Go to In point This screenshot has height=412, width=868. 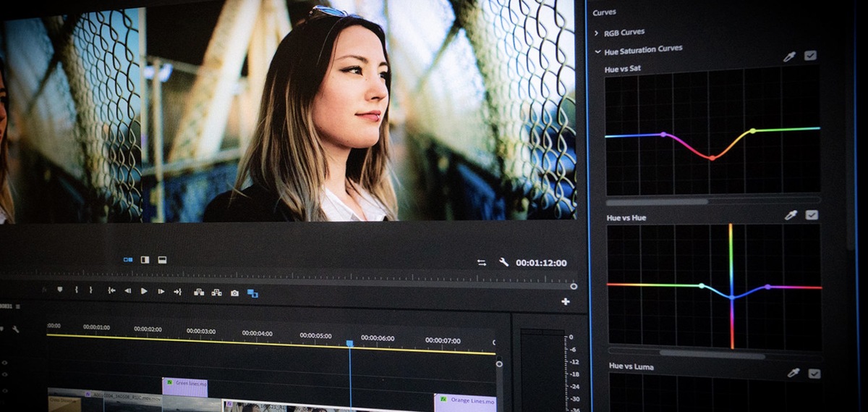(111, 290)
